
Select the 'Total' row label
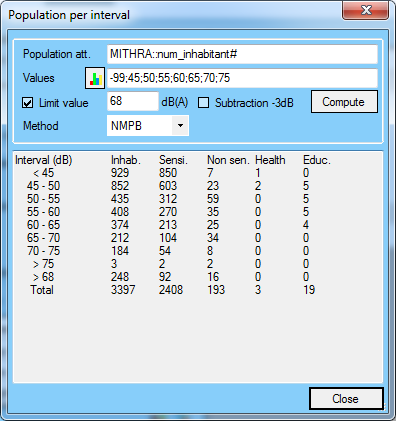pos(42,290)
